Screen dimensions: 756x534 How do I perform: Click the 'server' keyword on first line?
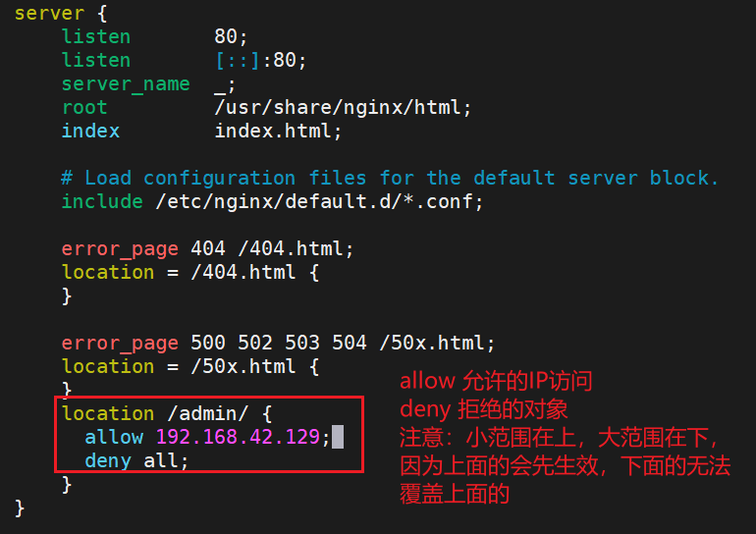pos(49,14)
